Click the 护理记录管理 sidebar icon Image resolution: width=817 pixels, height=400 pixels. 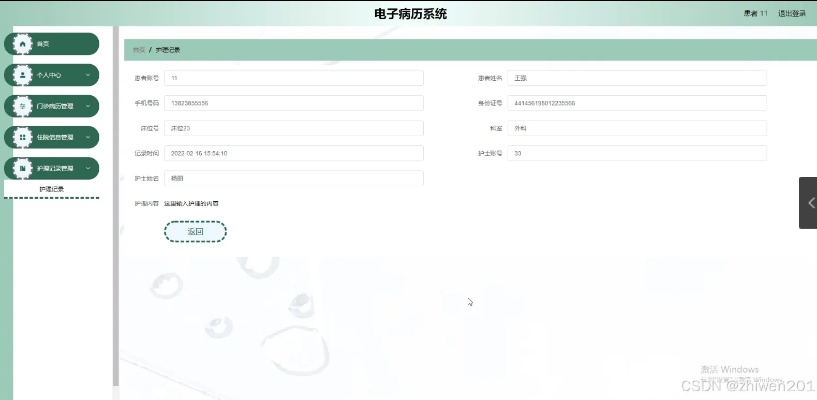point(22,168)
